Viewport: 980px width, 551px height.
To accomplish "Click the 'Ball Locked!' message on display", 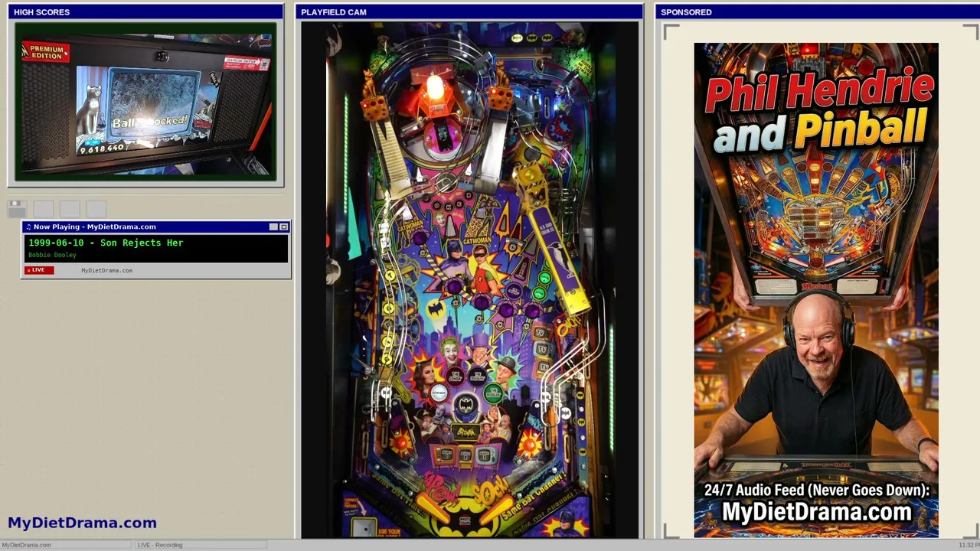I will click(x=150, y=122).
